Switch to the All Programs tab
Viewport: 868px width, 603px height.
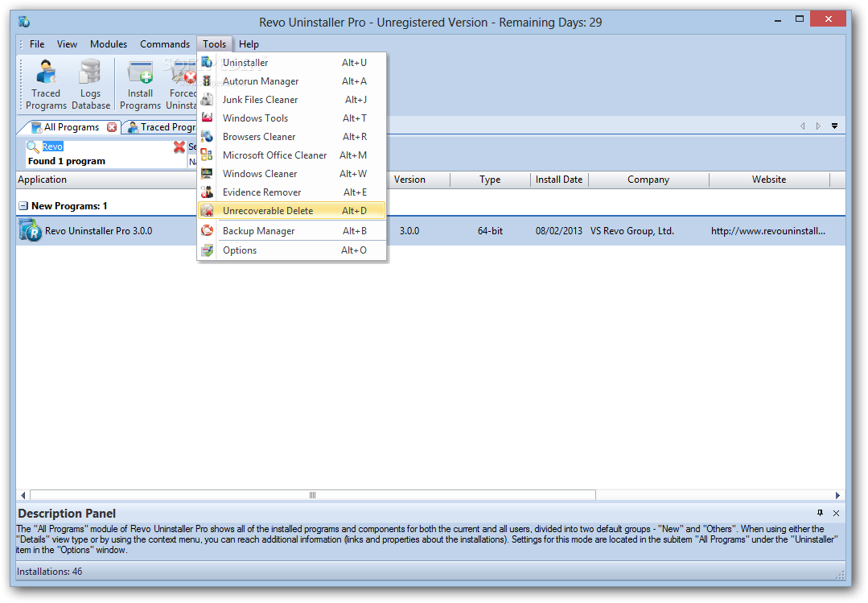pos(71,127)
